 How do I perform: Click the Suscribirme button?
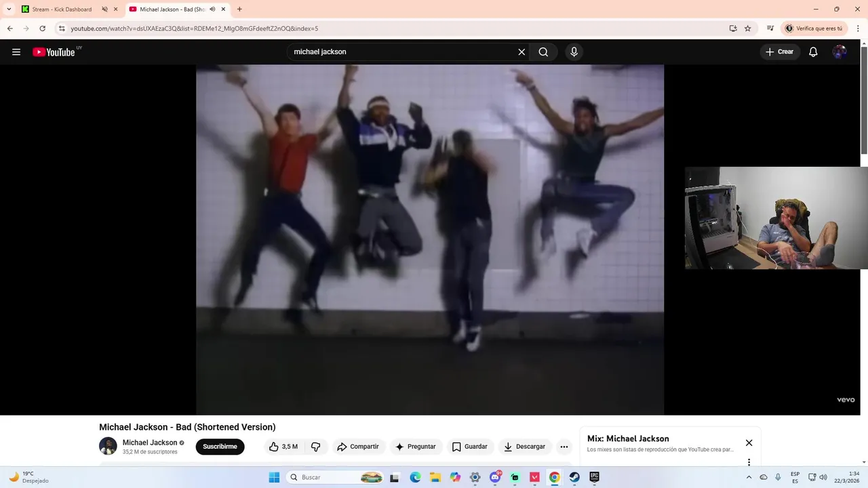220,447
